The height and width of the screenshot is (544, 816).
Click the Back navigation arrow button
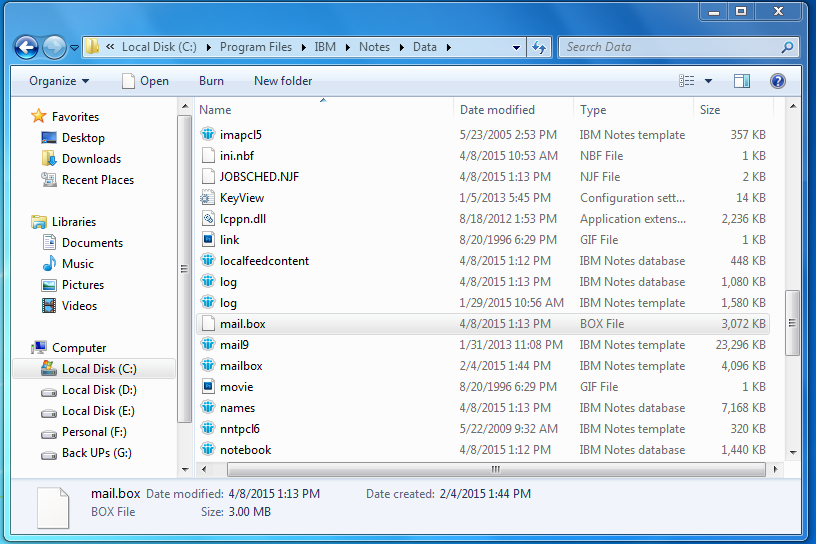pos(26,47)
